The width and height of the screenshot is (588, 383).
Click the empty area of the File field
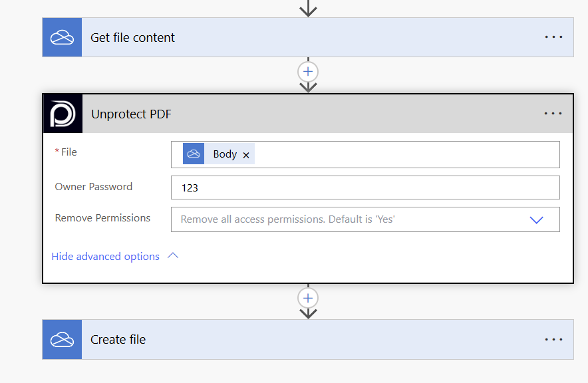point(406,154)
